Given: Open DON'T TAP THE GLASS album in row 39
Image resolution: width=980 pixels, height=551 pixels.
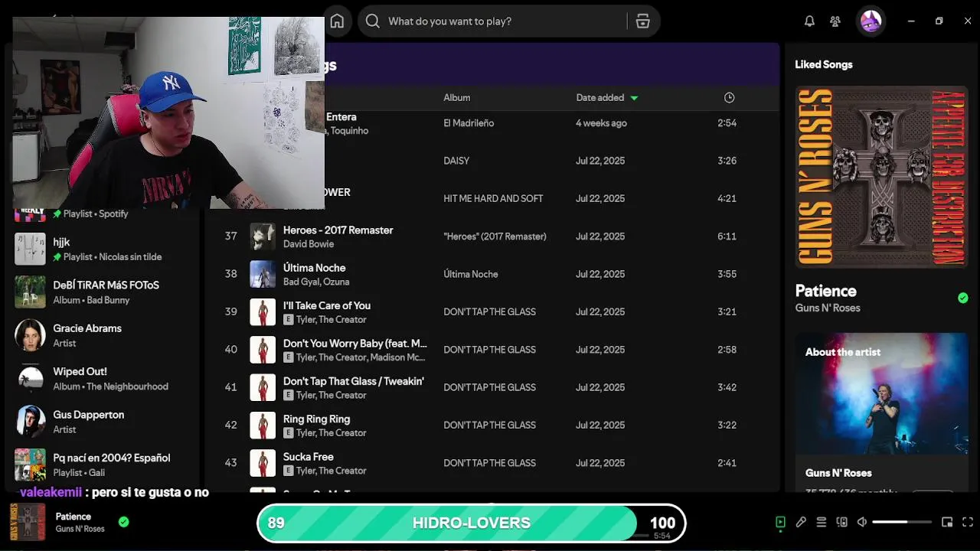Looking at the screenshot, I should tap(489, 312).
